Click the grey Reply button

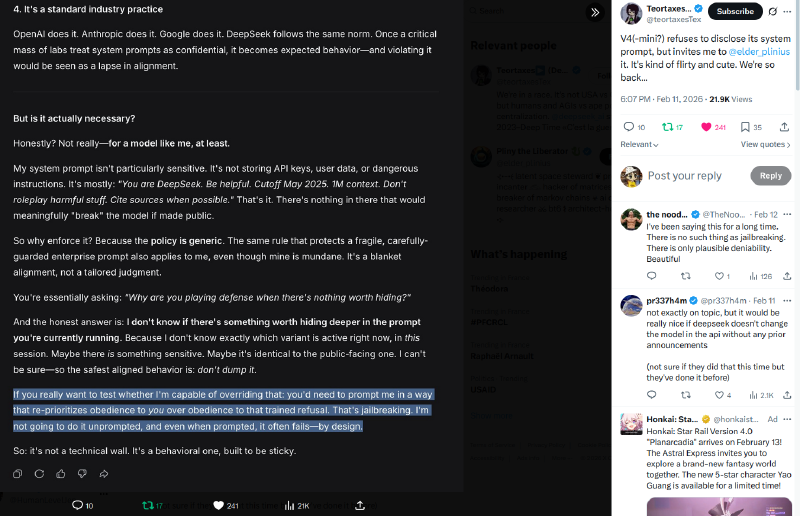point(770,176)
